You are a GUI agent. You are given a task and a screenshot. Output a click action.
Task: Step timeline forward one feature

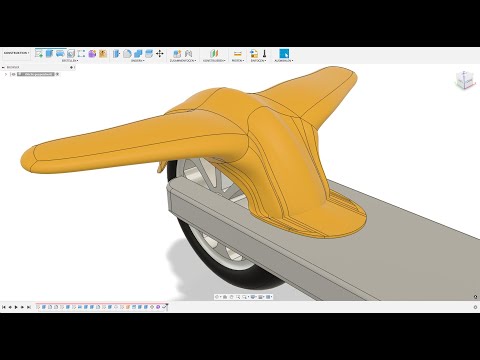pyautogui.click(x=22, y=307)
